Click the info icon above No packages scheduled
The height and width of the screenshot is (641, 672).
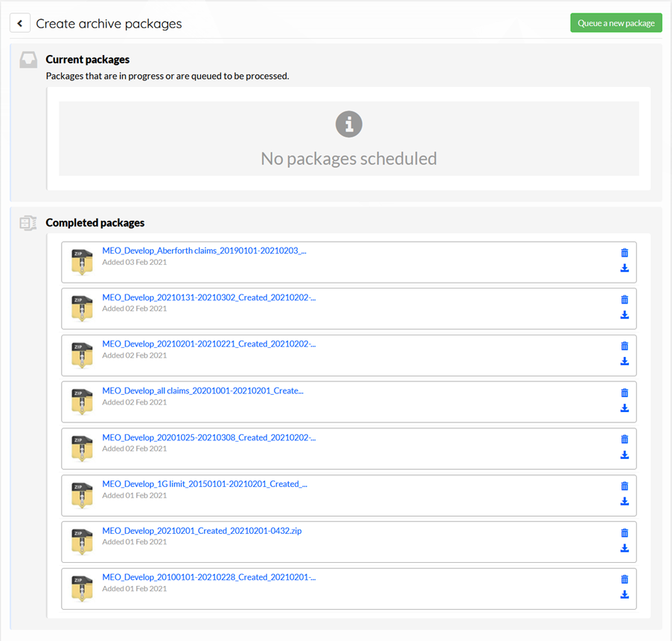349,124
